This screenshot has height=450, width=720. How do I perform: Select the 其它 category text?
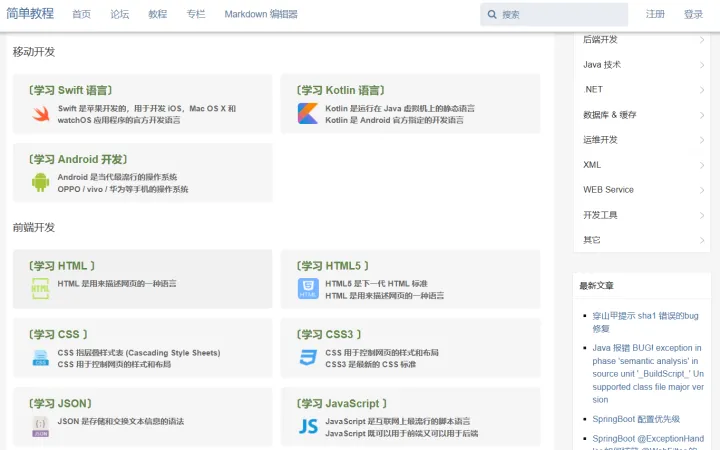coord(592,240)
